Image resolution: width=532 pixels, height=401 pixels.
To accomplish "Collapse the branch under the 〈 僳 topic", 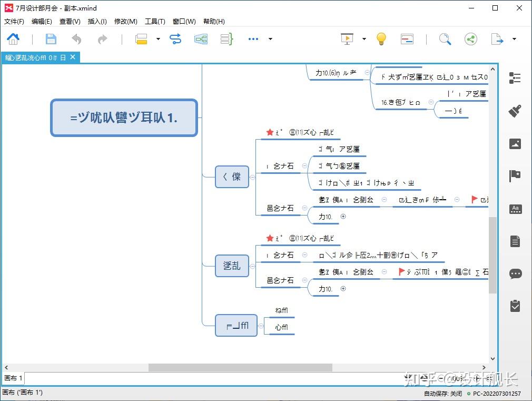I will [252, 177].
